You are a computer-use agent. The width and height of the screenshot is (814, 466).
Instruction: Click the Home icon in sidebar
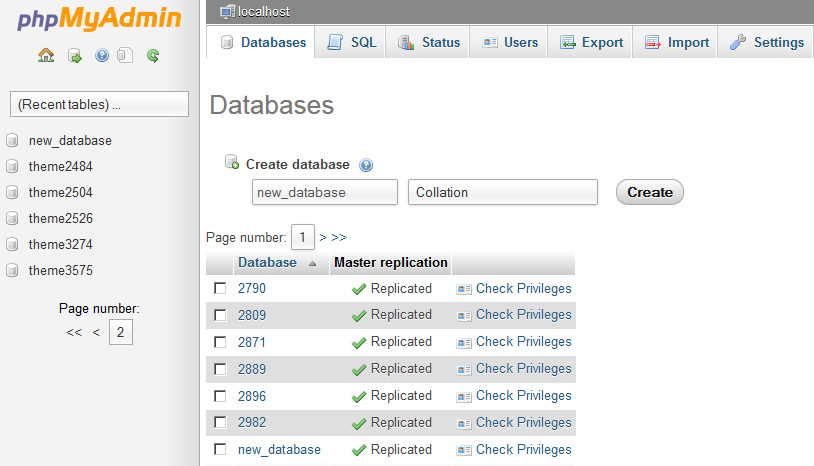(46, 56)
